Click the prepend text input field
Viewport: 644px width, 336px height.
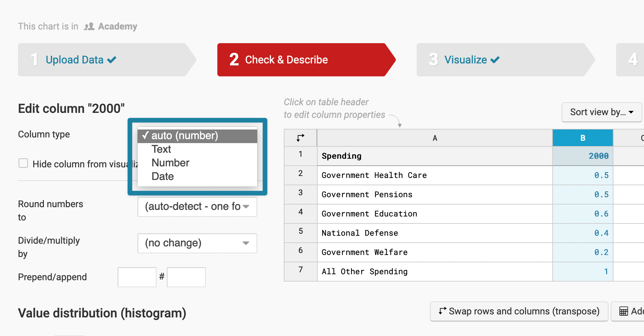click(137, 277)
